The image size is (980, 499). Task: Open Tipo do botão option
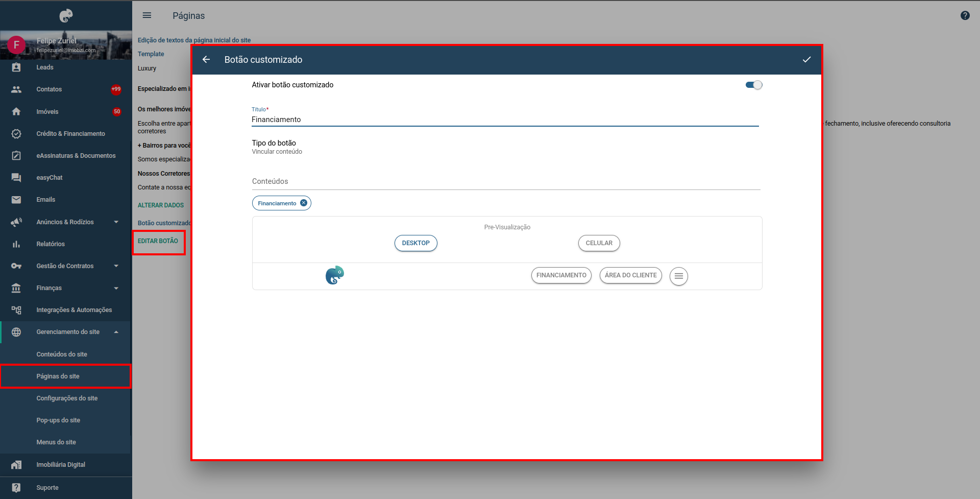click(277, 147)
